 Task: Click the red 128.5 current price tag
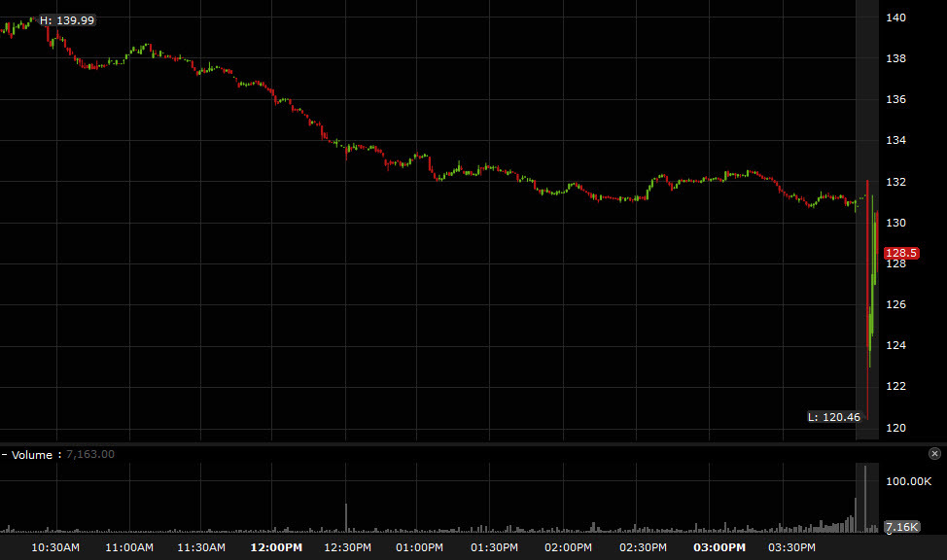tap(900, 252)
